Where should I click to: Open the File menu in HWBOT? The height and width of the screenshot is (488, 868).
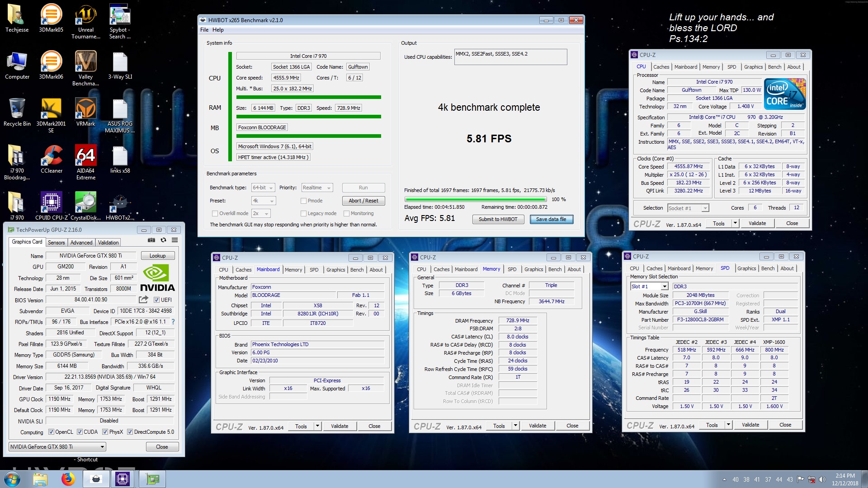point(204,30)
